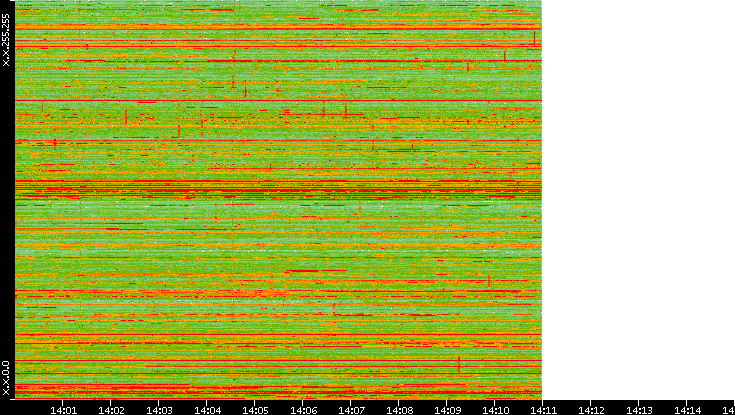This screenshot has height=415, width=735.
Task: Click the 14:01 time axis label
Action: (63, 410)
